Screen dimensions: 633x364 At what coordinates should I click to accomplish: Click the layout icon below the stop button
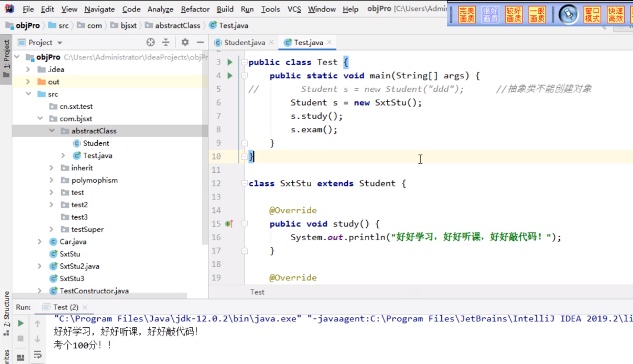point(21,357)
